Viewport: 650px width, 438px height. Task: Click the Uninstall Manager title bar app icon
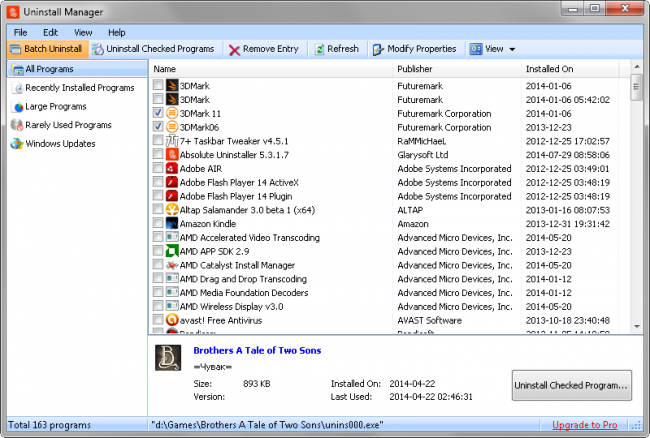click(13, 12)
